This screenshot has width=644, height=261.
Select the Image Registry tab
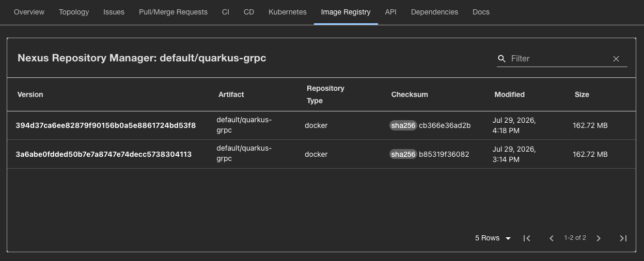pos(346,12)
